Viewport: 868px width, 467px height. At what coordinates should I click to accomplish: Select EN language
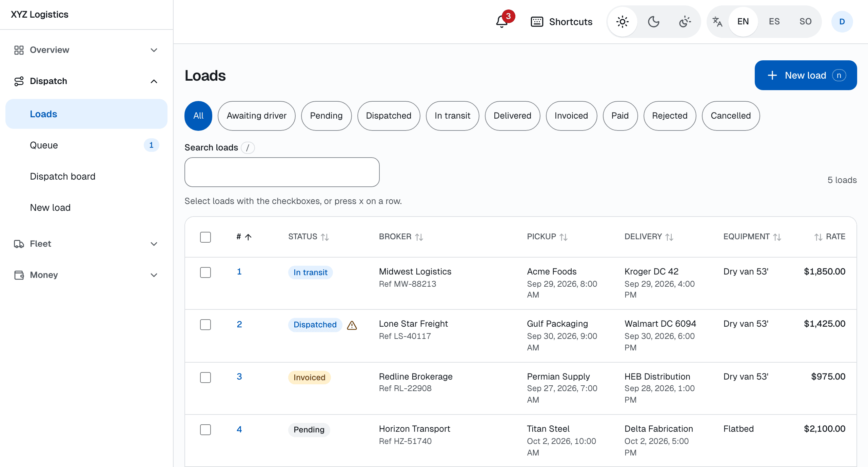click(743, 22)
